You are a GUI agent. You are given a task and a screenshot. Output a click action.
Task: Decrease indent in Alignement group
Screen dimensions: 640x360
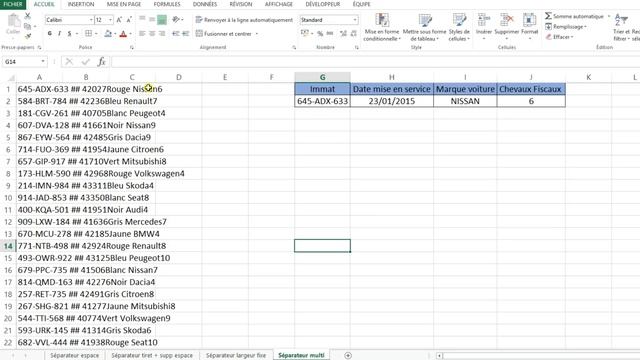[176, 33]
